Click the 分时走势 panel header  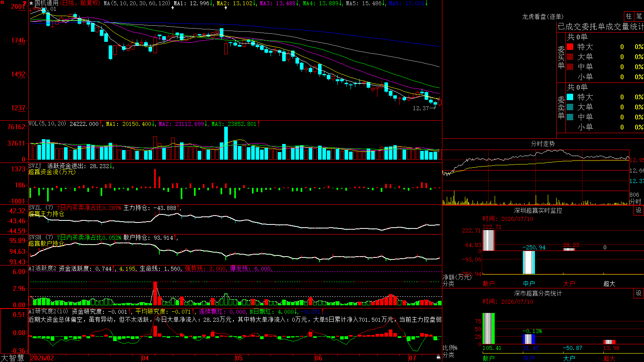click(x=543, y=144)
